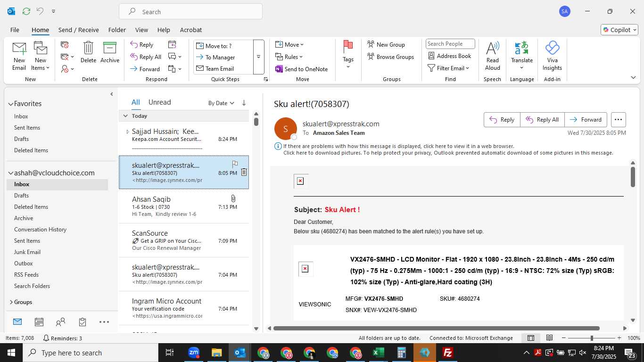Switch to Calendar view in navigation bar
This screenshot has height=362, width=644.
click(39, 322)
